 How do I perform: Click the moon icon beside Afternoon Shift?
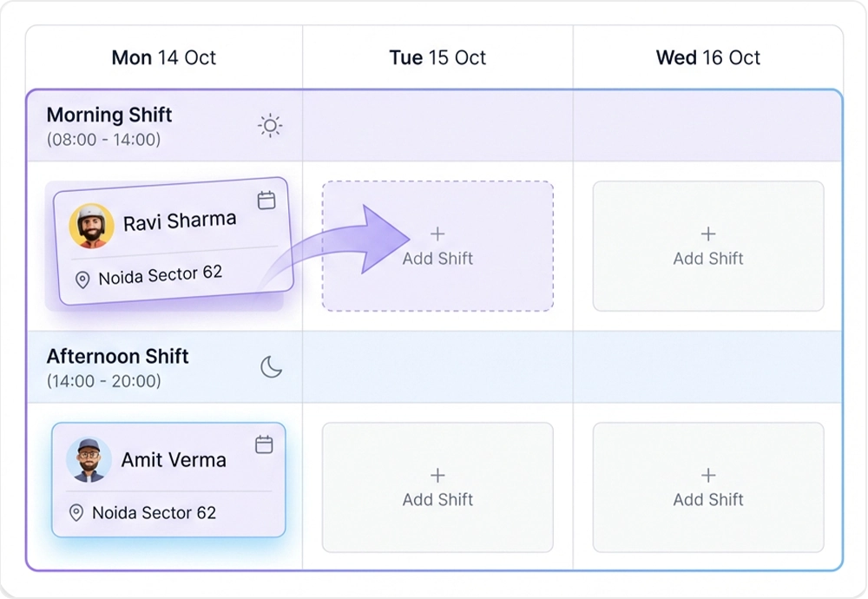coord(272,367)
